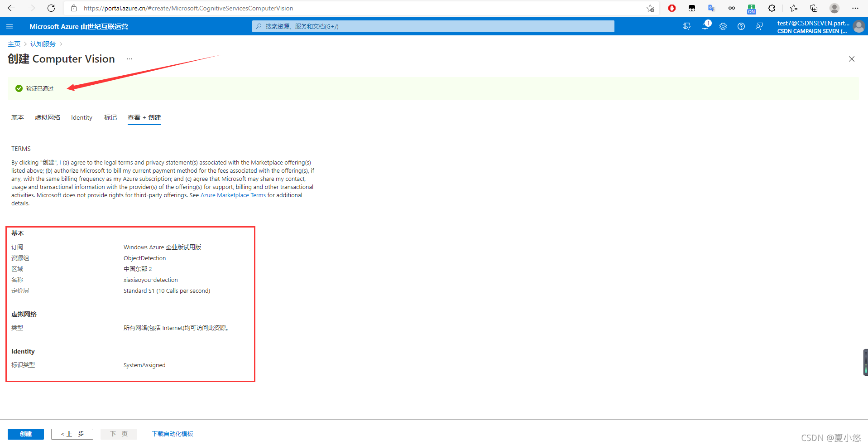Click the translate extension icon

pos(711,8)
